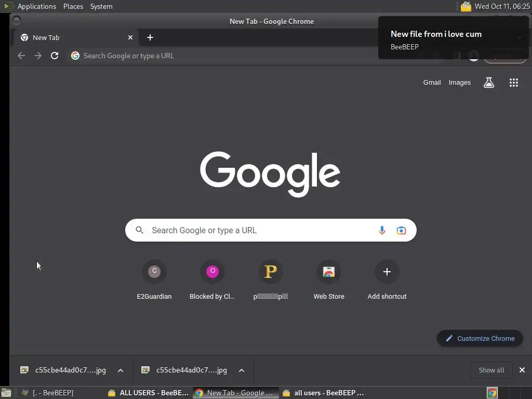Click the date and time clock
The image size is (532, 399).
[502, 6]
